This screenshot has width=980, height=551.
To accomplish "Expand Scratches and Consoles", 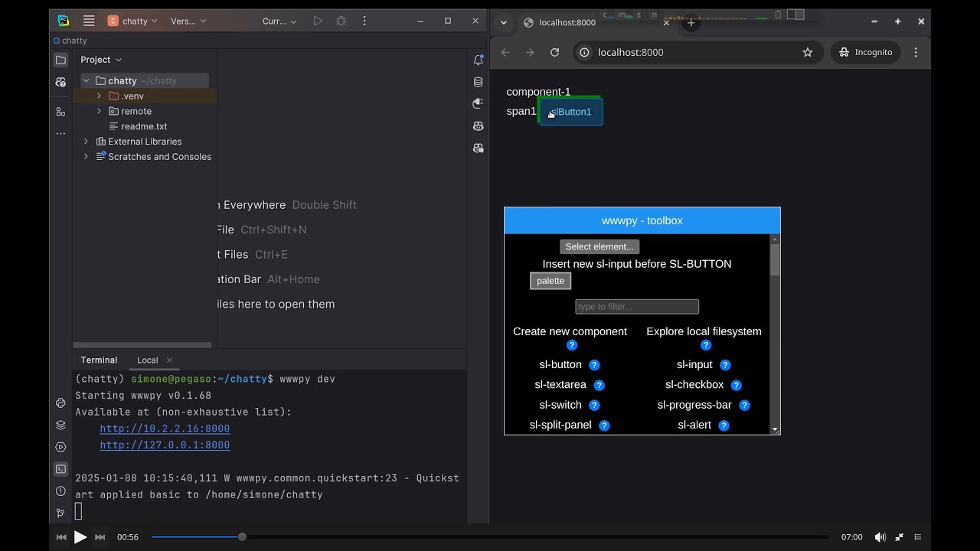I will [x=86, y=157].
